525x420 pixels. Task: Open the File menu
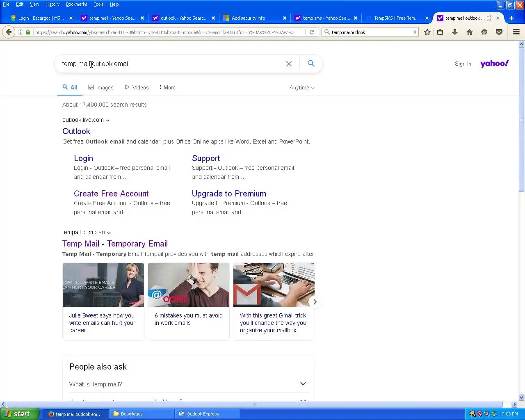(6, 4)
